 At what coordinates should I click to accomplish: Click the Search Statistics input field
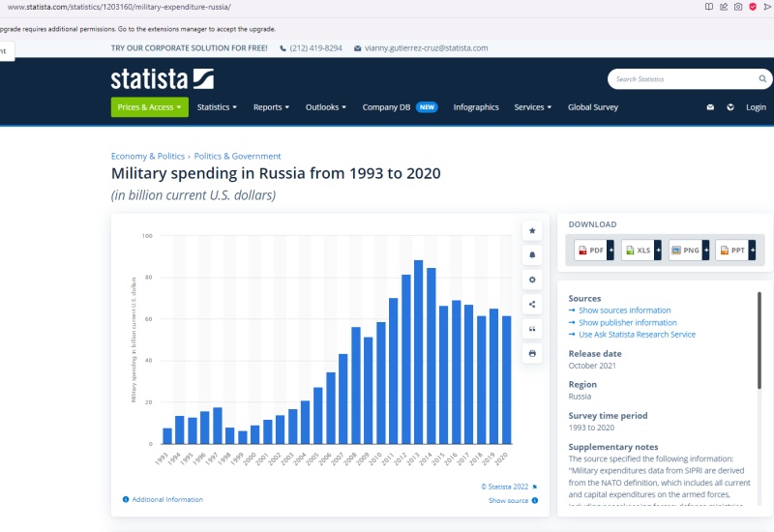click(x=682, y=79)
